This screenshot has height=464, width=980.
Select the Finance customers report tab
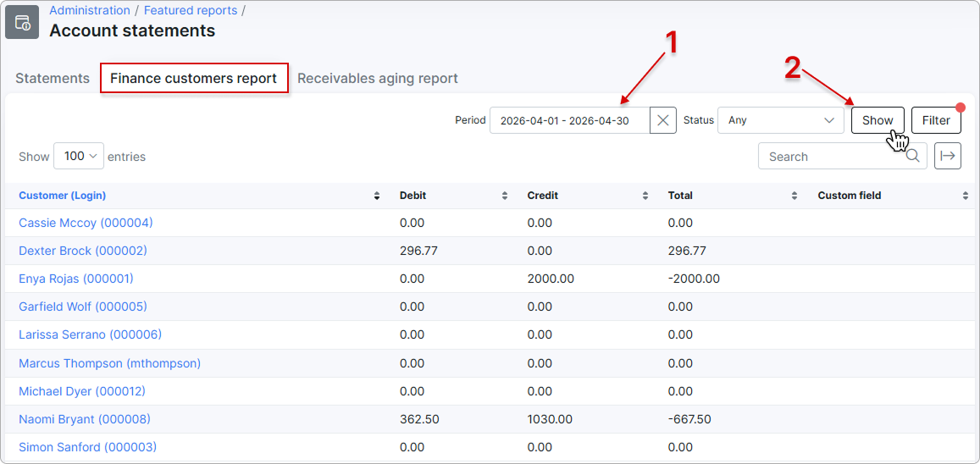click(x=194, y=78)
